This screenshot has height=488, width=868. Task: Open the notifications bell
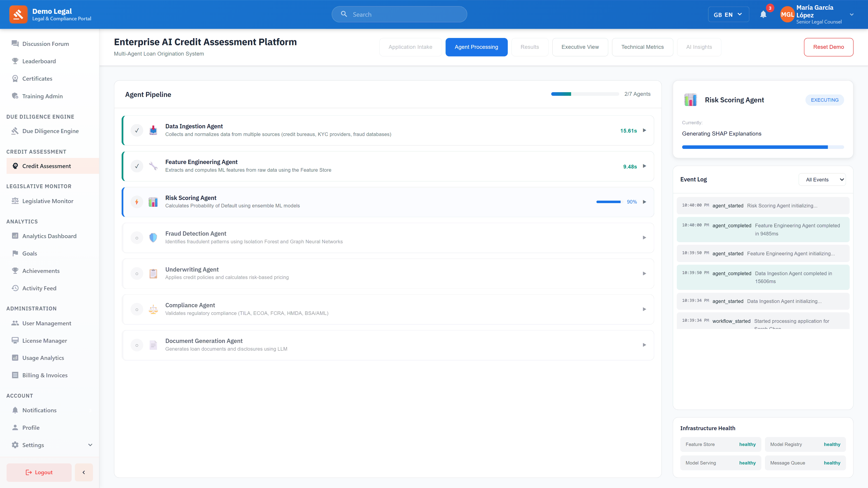click(763, 14)
